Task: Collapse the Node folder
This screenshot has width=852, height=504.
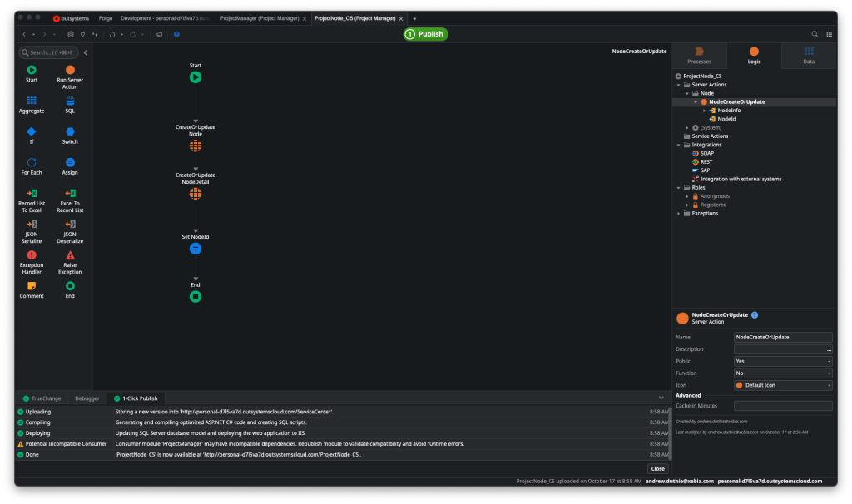Action: 686,93
